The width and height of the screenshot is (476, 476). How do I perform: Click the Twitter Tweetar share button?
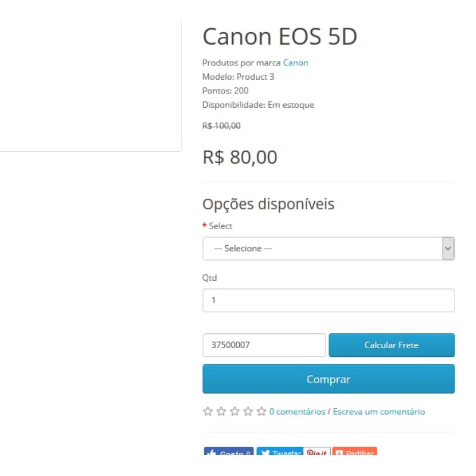click(x=280, y=451)
